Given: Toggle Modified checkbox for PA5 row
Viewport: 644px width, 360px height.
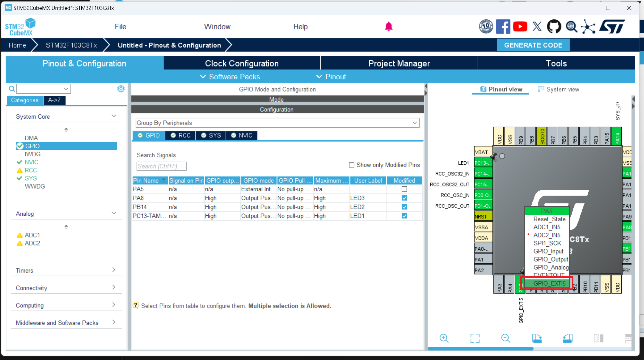Looking at the screenshot, I should point(404,189).
